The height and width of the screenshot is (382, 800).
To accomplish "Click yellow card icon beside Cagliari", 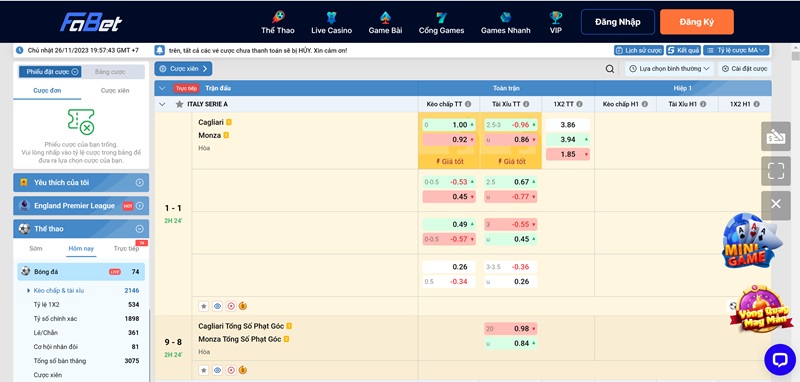I will (x=229, y=122).
